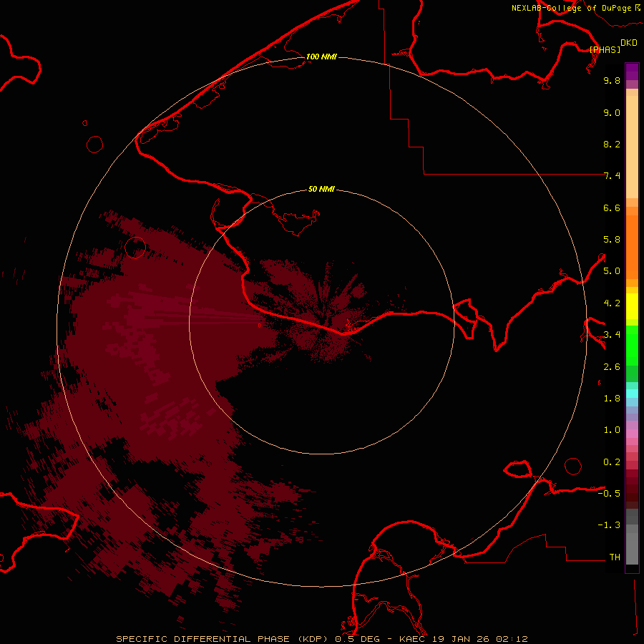Image resolution: width=644 pixels, height=644 pixels.
Task: Click the 0.2 legend value
Action: pyautogui.click(x=612, y=462)
